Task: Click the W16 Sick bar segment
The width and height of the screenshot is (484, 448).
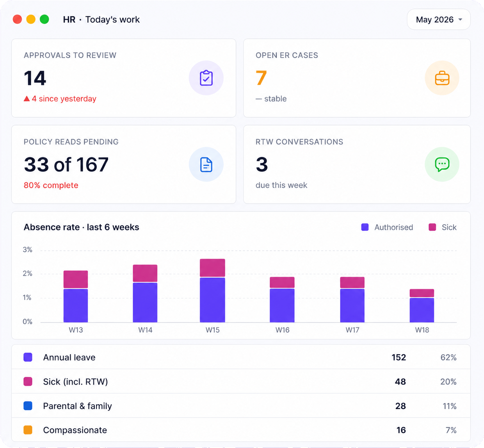Action: (282, 282)
